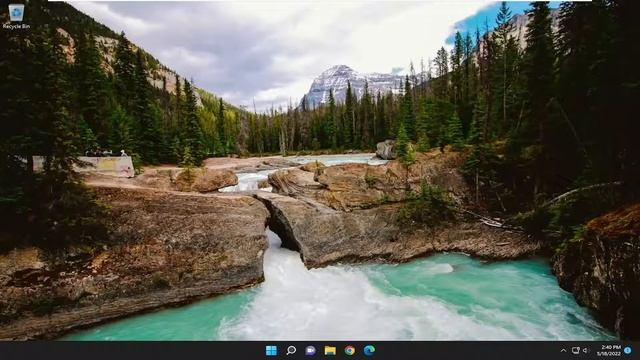Open network status in system tray
The image size is (640, 360).
[576, 350]
